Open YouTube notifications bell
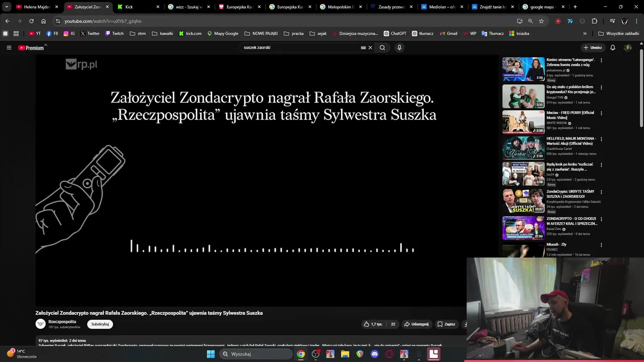 613,48
